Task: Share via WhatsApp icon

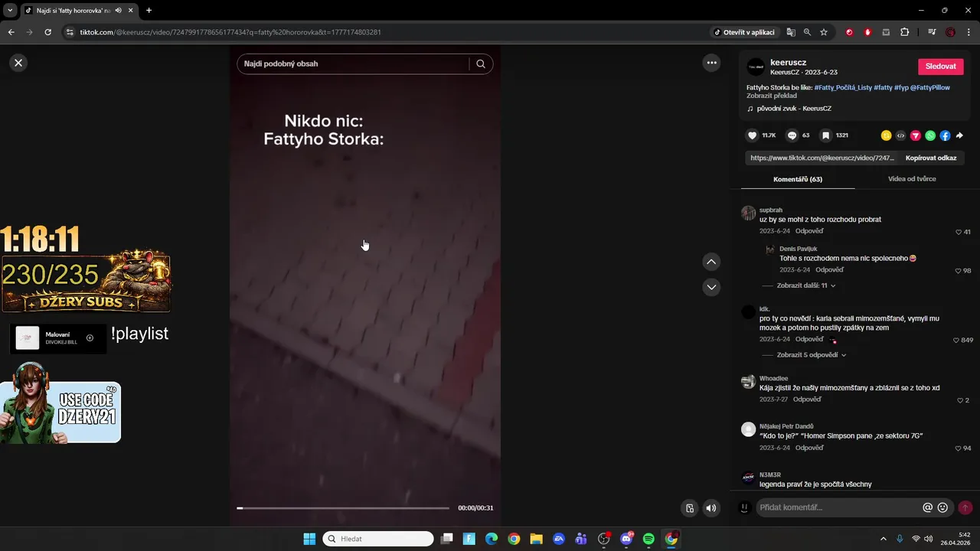Action: [x=930, y=135]
